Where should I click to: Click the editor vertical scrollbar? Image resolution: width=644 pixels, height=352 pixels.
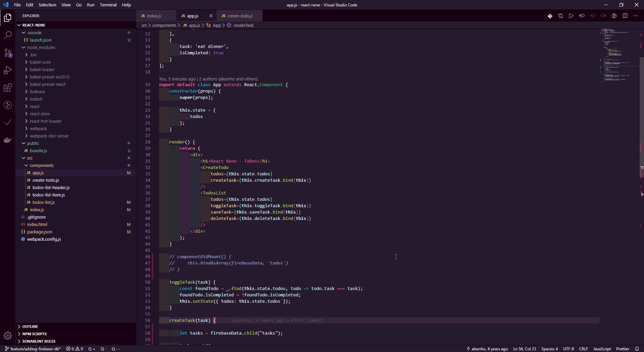(x=642, y=117)
